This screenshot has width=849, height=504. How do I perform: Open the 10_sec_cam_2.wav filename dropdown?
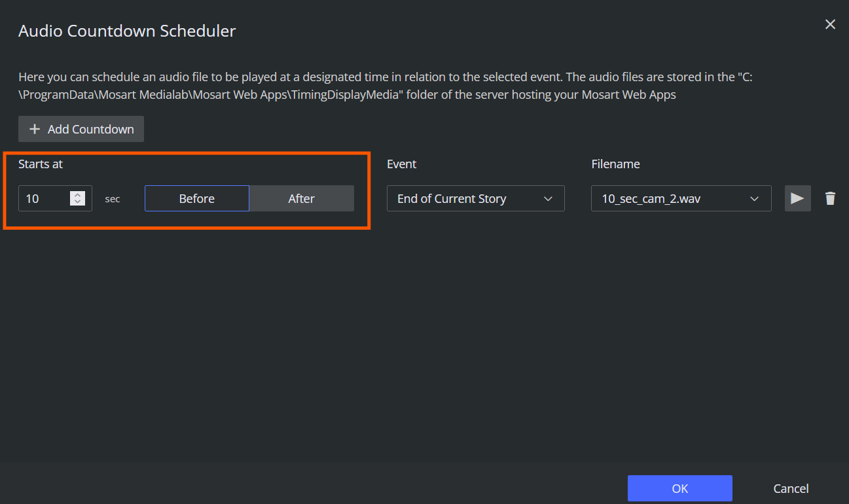tap(681, 198)
